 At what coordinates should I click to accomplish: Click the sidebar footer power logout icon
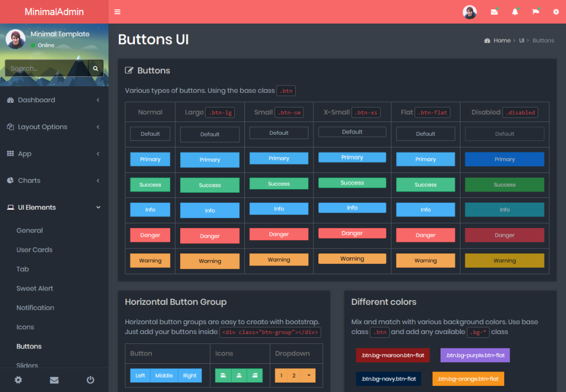click(90, 380)
